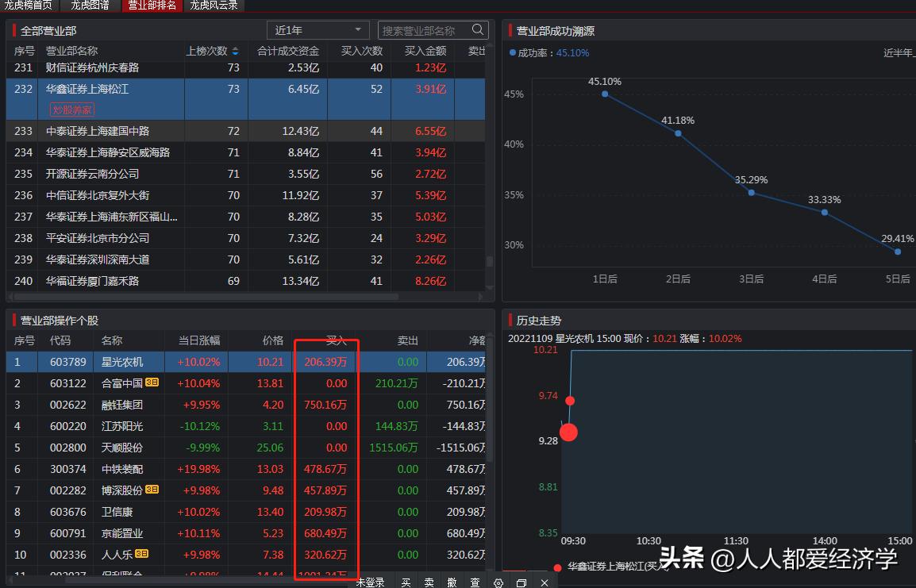This screenshot has width=916, height=588.
Task: Sort by the 买入金额 column header
Action: [x=425, y=52]
